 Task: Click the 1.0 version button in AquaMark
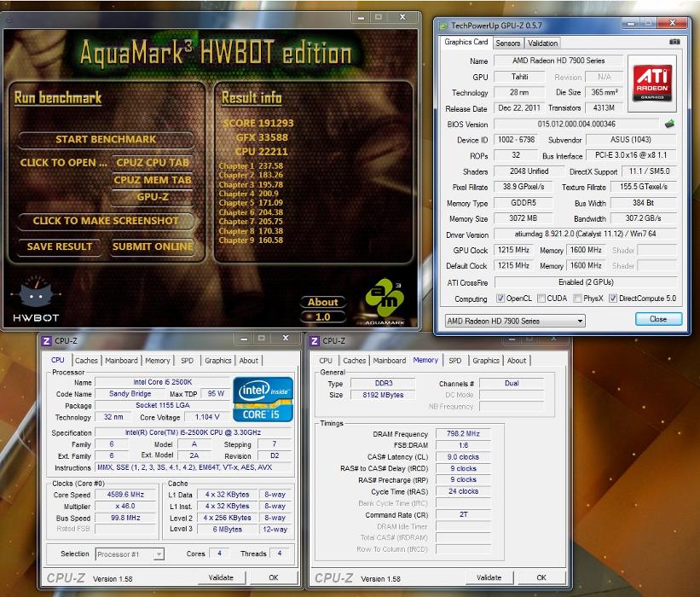point(323,316)
